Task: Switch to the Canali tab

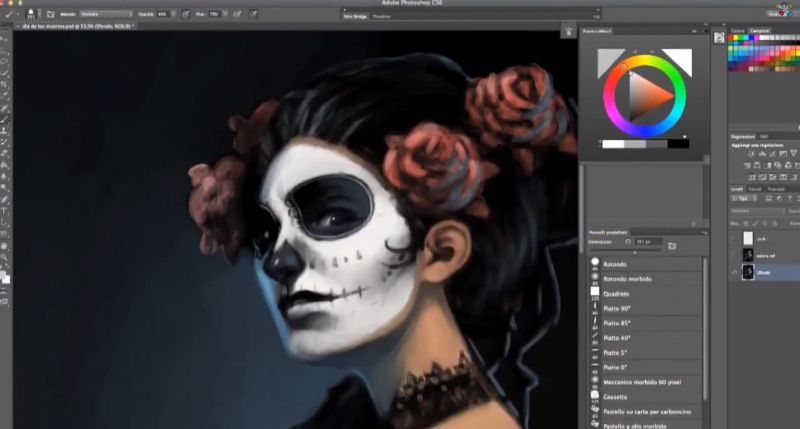Action: point(755,189)
